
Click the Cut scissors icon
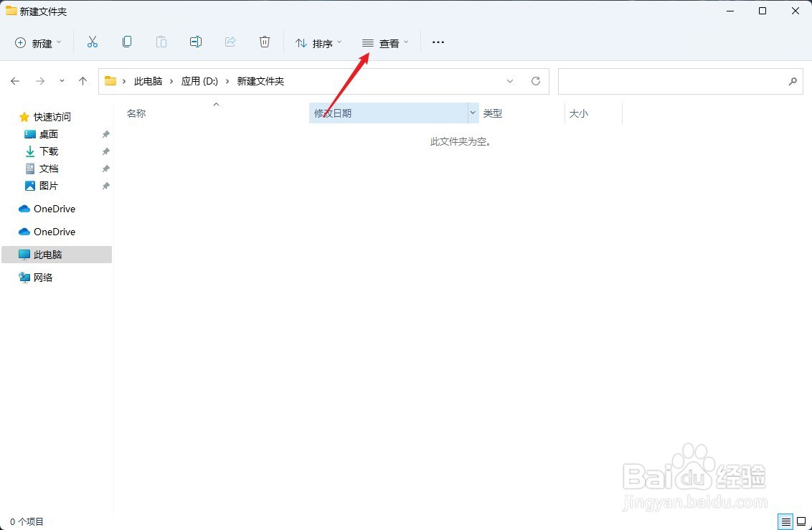tap(93, 42)
